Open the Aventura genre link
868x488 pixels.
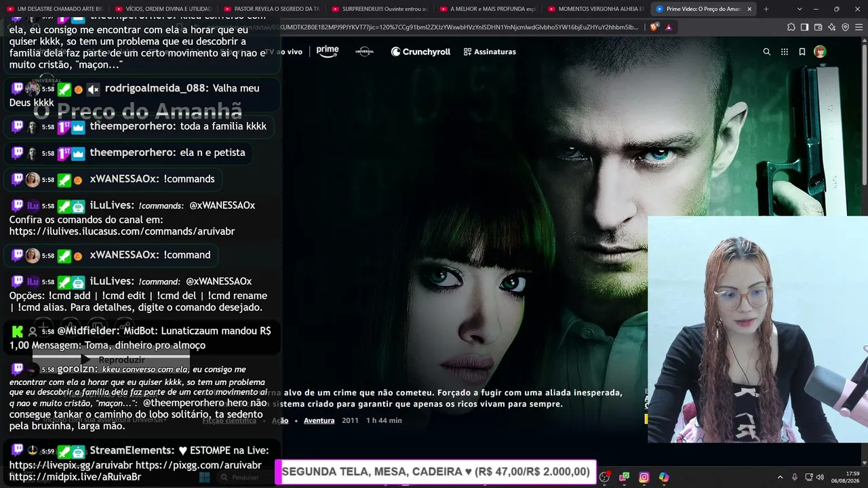coord(319,421)
